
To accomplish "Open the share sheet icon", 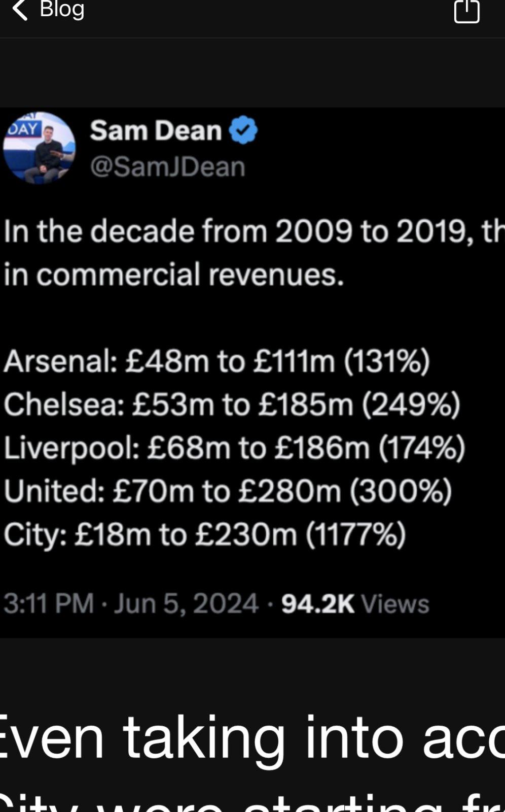I will pyautogui.click(x=466, y=10).
